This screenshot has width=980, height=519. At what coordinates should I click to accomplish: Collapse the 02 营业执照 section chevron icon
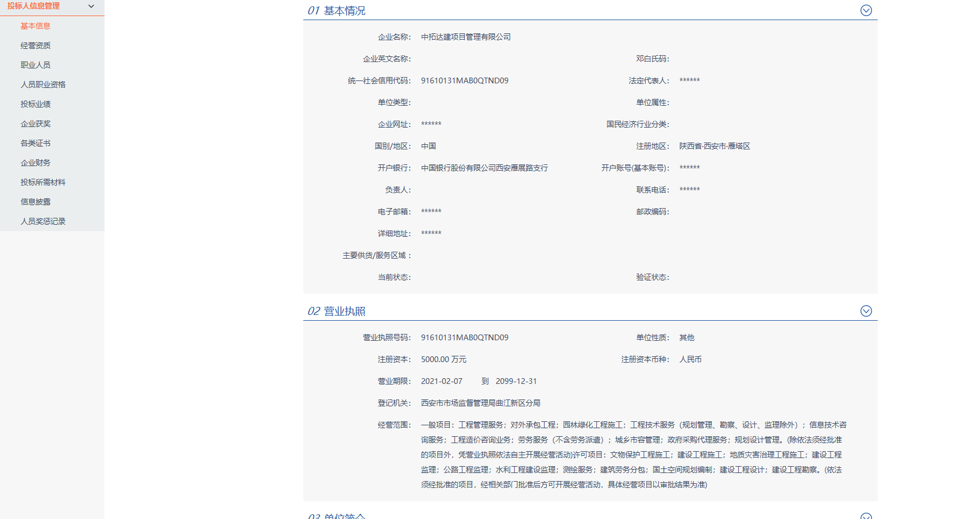[x=866, y=310]
